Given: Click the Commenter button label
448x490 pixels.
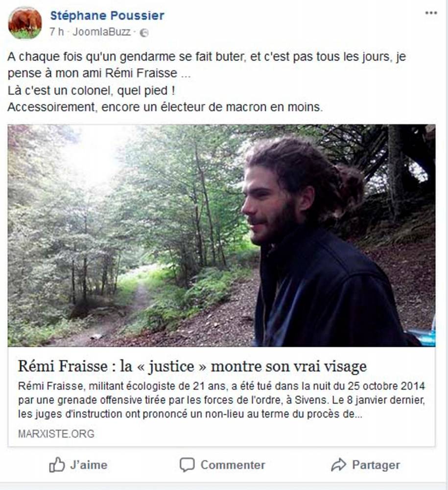Looking at the screenshot, I should point(233,465).
